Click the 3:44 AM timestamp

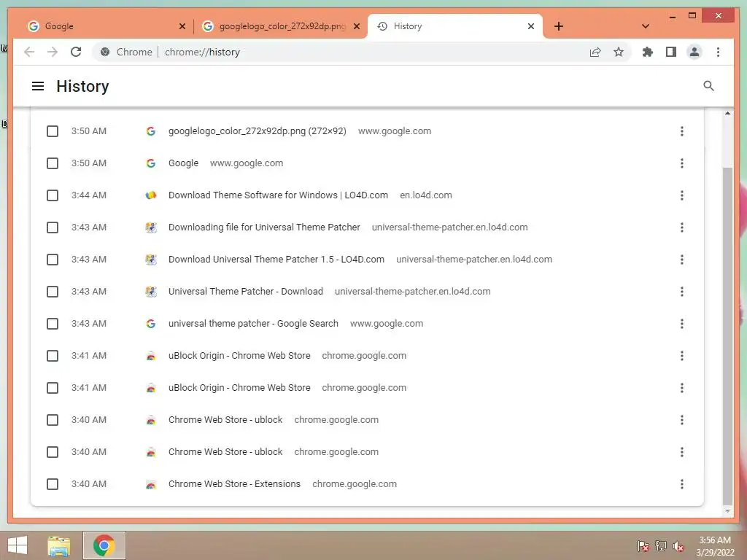coord(89,195)
